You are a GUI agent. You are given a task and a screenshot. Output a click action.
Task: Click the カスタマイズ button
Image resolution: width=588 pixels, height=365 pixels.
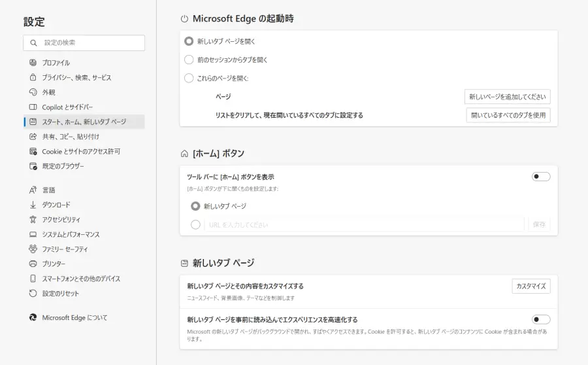pos(531,286)
